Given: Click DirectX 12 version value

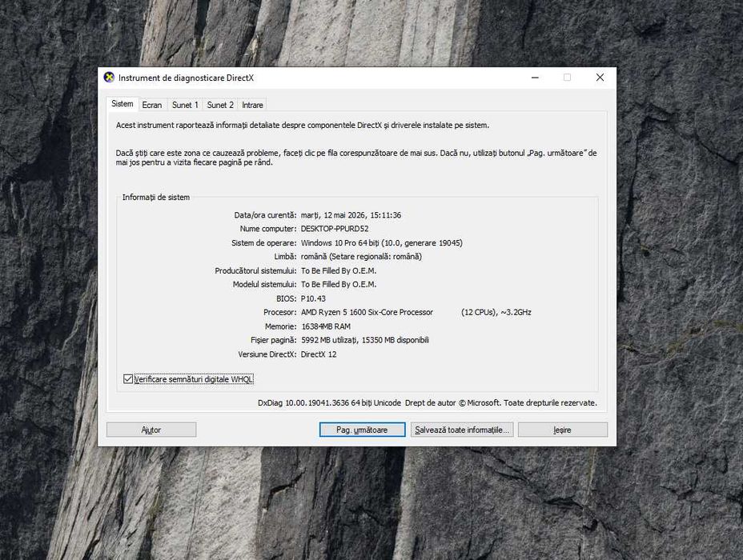Looking at the screenshot, I should click(x=319, y=354).
